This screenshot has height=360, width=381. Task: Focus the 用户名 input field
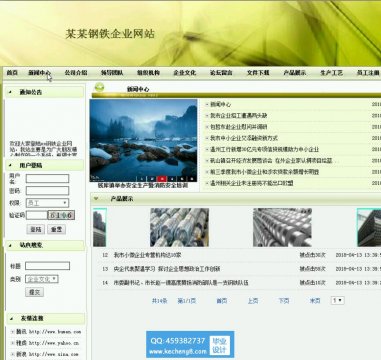point(47,179)
